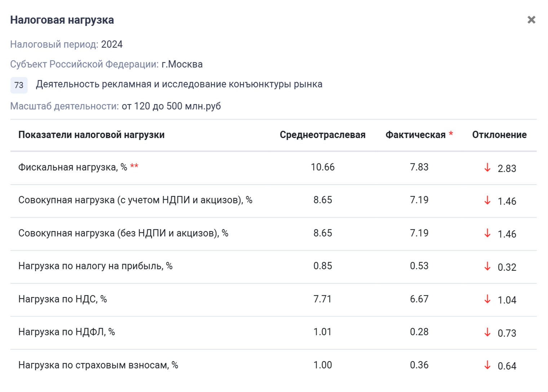Click the red arrow next to 2.83
This screenshot has width=548, height=392.
tap(487, 168)
